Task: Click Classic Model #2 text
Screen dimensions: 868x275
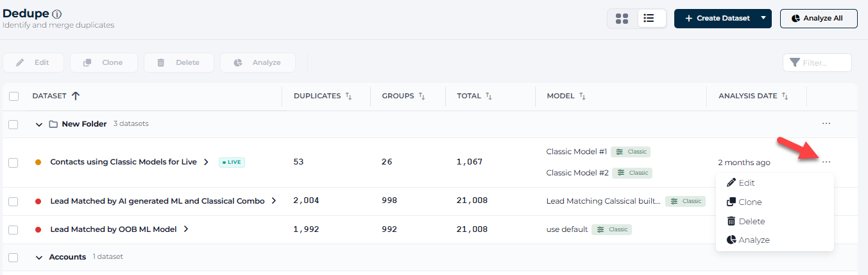Action: click(577, 173)
